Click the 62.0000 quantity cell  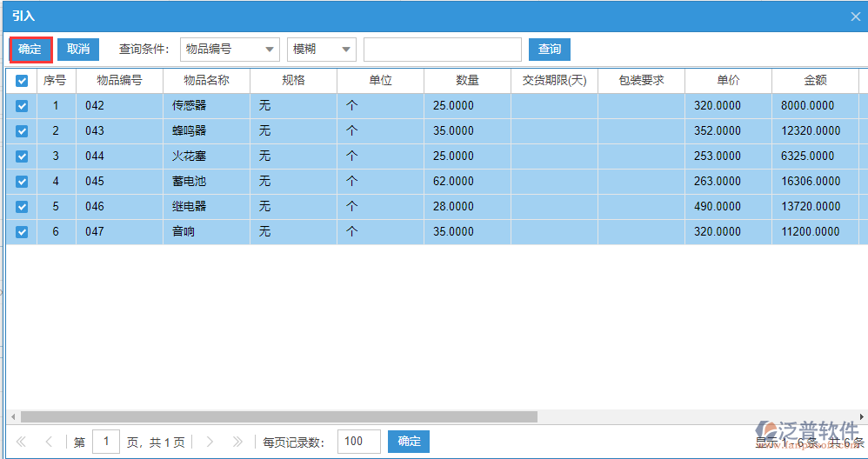[x=467, y=182]
